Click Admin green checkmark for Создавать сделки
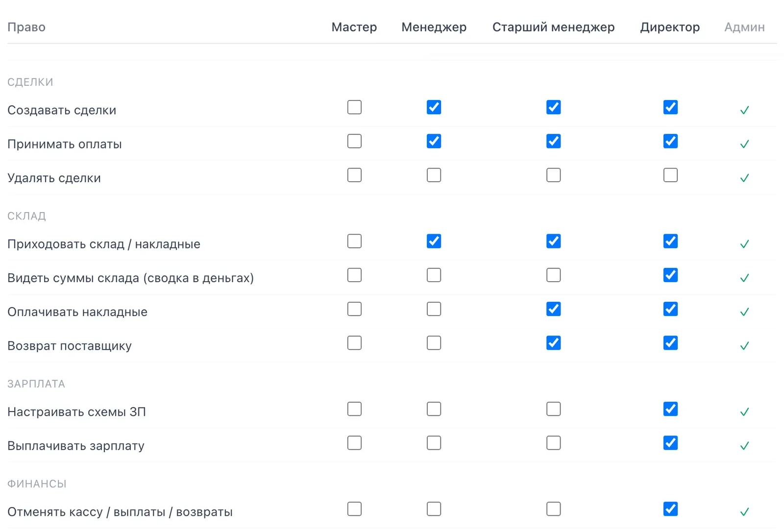Image resolution: width=784 pixels, height=532 pixels. coord(744,110)
